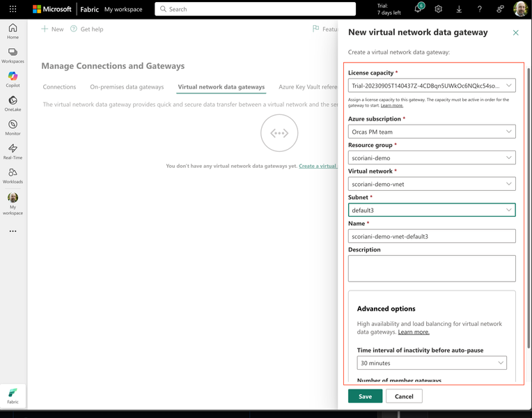Viewport: 532px width, 418px height.
Task: Click the download icon in header
Action: pos(459,9)
